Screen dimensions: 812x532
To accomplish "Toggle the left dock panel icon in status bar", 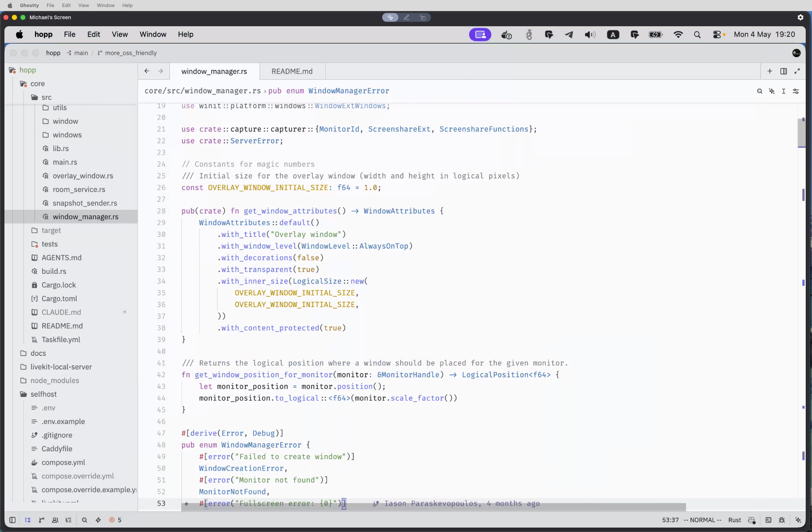I will 12,520.
